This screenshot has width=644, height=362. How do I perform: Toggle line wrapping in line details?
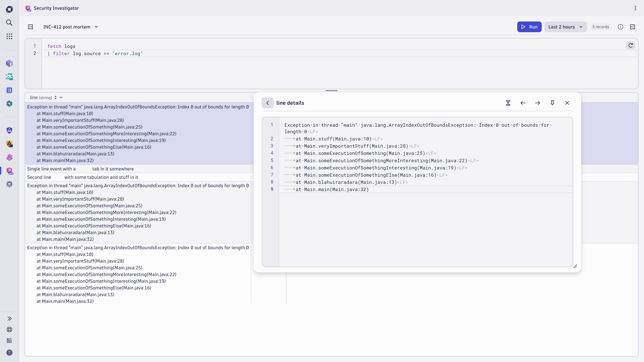508,103
